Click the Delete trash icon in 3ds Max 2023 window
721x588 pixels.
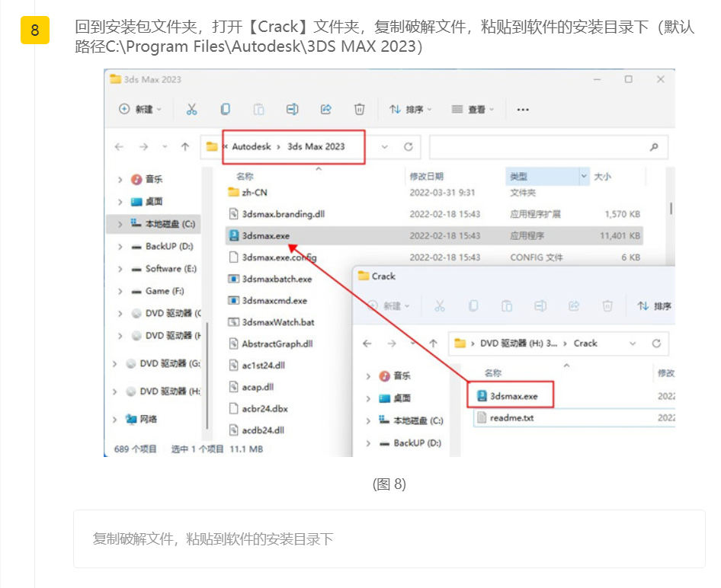(359, 110)
